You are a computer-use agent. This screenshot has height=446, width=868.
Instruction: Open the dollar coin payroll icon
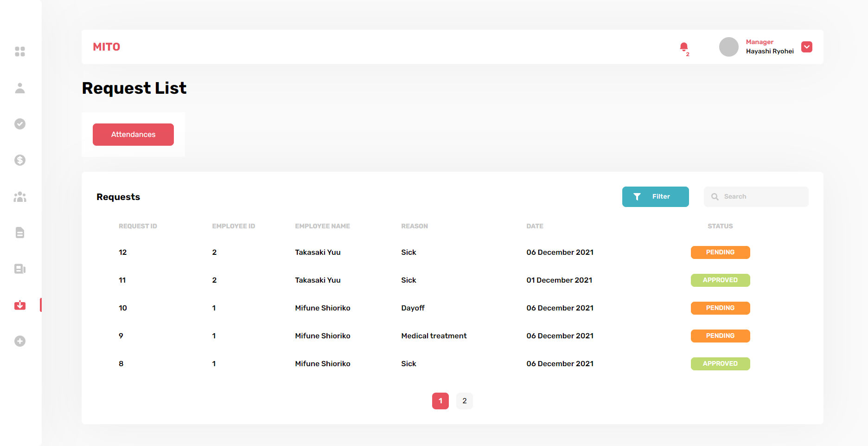(20, 160)
